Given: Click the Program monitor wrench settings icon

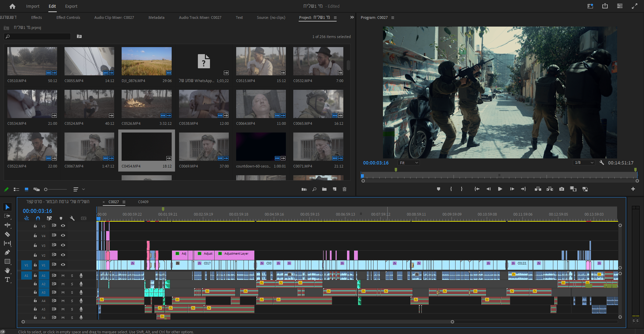Looking at the screenshot, I should [x=602, y=163].
